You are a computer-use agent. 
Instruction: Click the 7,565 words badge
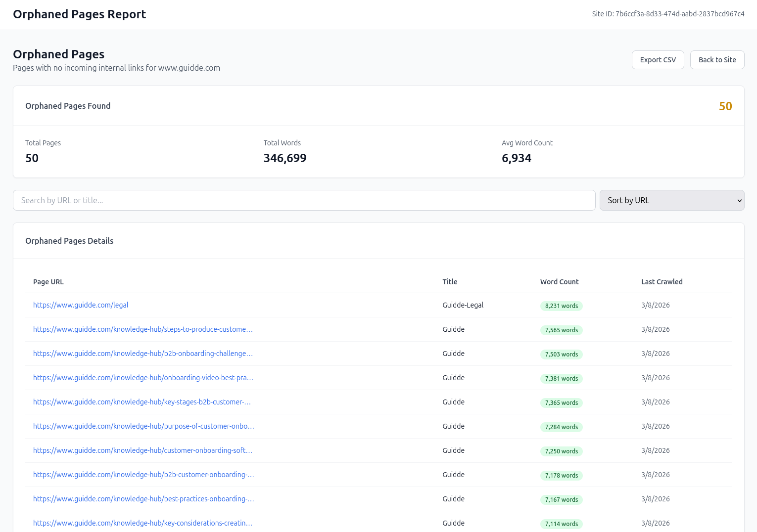[x=562, y=330]
